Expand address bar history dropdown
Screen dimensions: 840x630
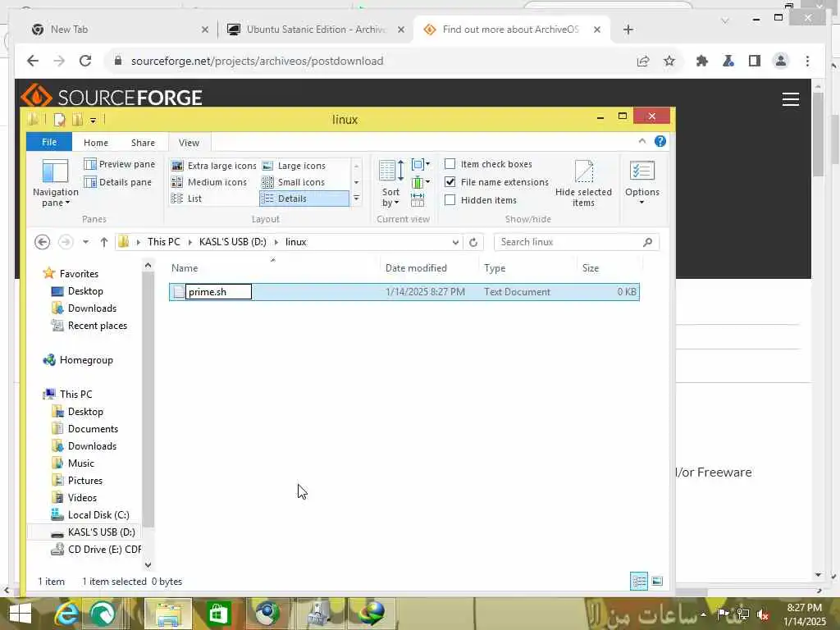[x=455, y=242]
